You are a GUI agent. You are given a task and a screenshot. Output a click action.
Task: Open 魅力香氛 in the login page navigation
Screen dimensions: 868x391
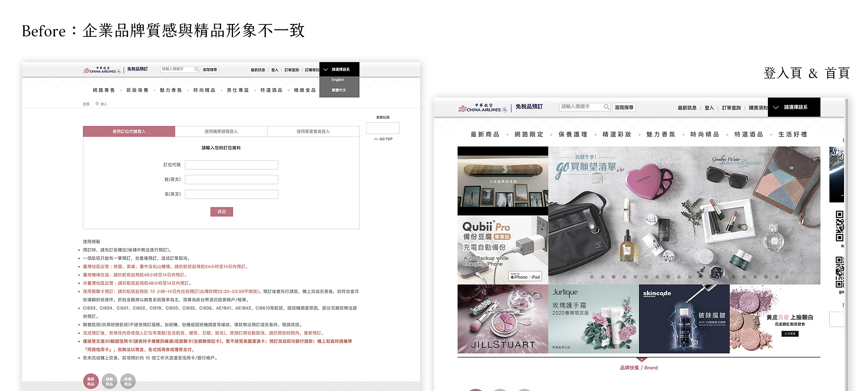[171, 90]
